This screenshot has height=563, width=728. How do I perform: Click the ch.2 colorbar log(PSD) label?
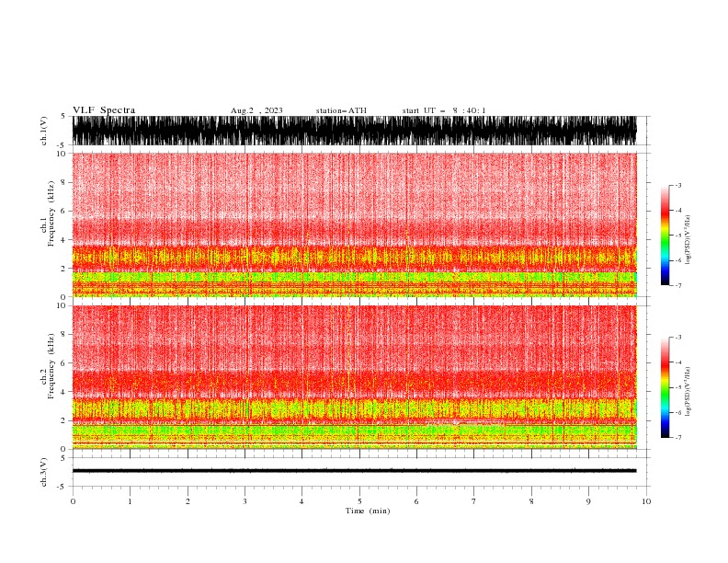click(x=688, y=392)
